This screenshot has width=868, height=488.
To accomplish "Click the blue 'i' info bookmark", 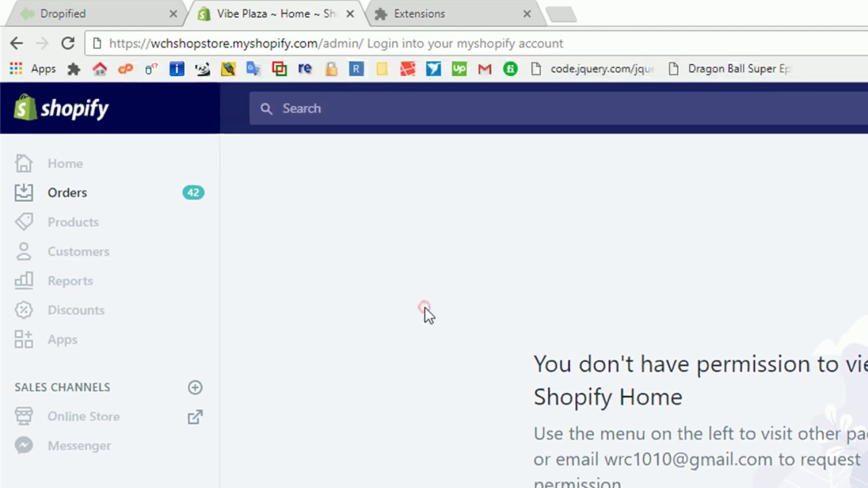I will click(x=177, y=68).
